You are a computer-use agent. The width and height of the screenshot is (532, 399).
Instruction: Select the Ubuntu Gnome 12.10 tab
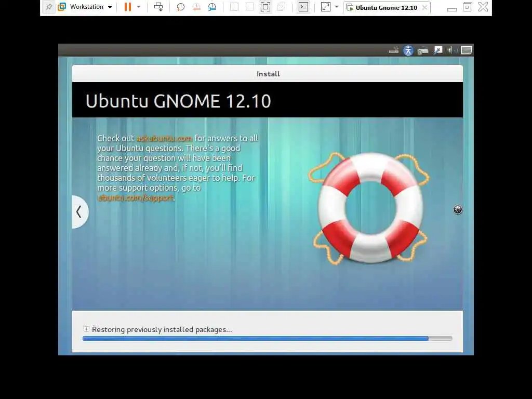click(x=386, y=7)
